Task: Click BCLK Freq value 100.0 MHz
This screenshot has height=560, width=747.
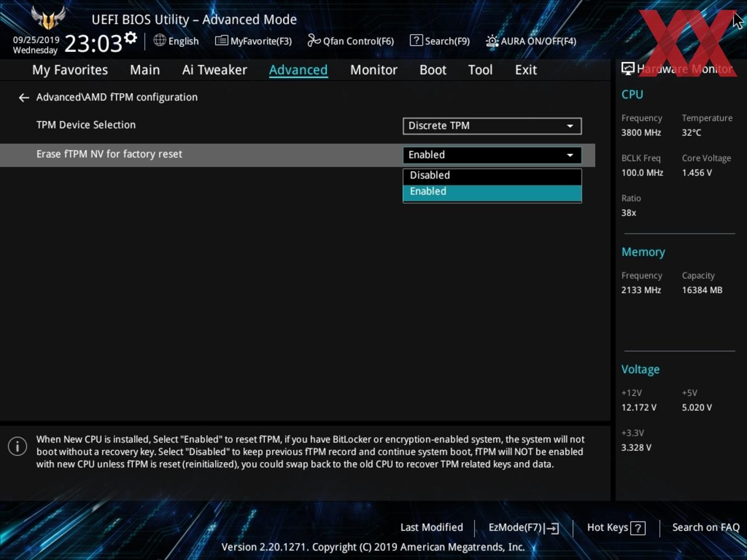Action: click(642, 173)
